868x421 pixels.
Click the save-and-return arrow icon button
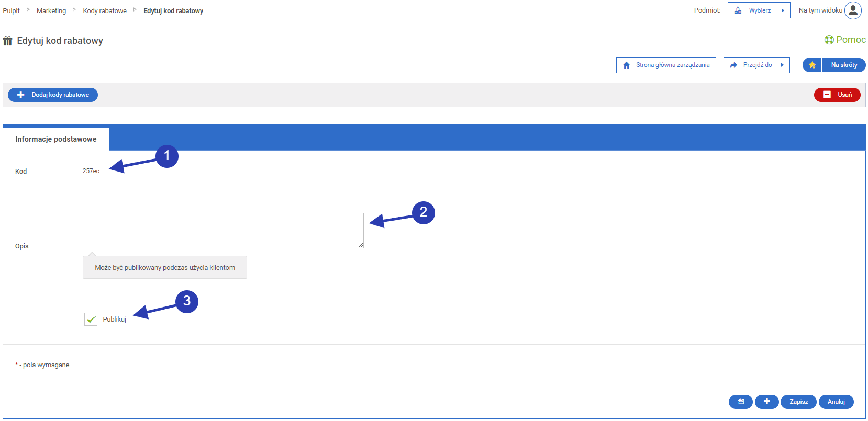[741, 402]
